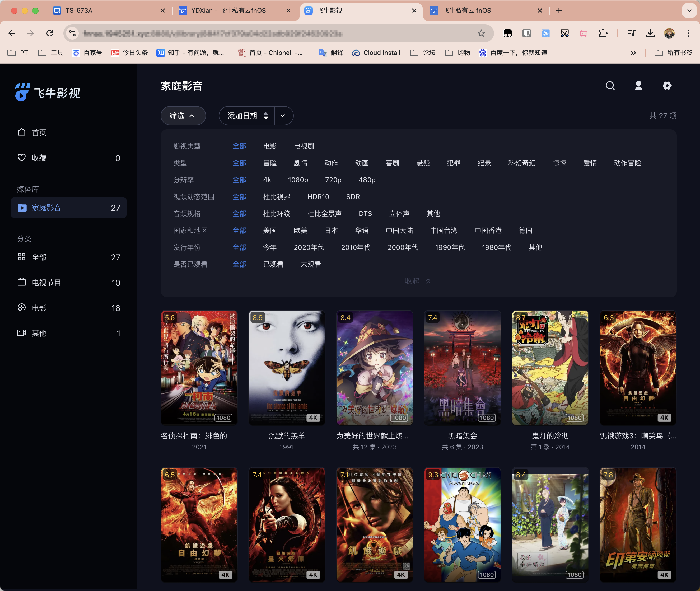Collapse filters with 收起
The height and width of the screenshot is (591, 700).
[418, 281]
